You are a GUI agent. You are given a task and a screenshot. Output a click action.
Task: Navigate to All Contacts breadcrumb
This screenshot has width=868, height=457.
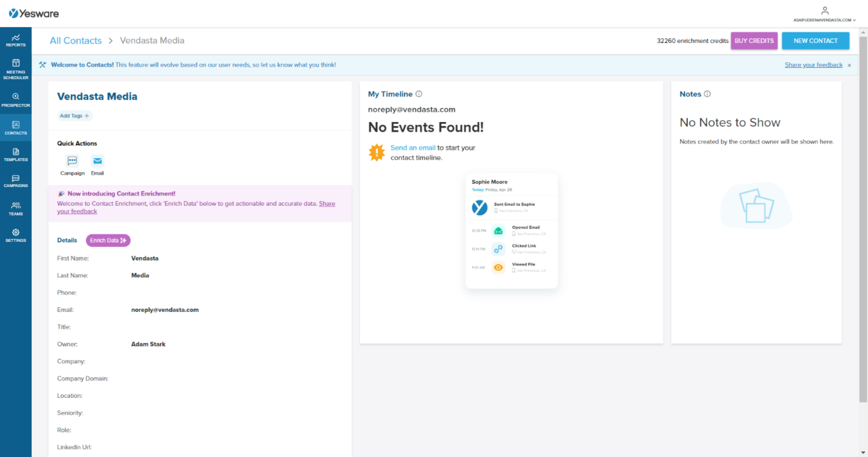(x=76, y=41)
